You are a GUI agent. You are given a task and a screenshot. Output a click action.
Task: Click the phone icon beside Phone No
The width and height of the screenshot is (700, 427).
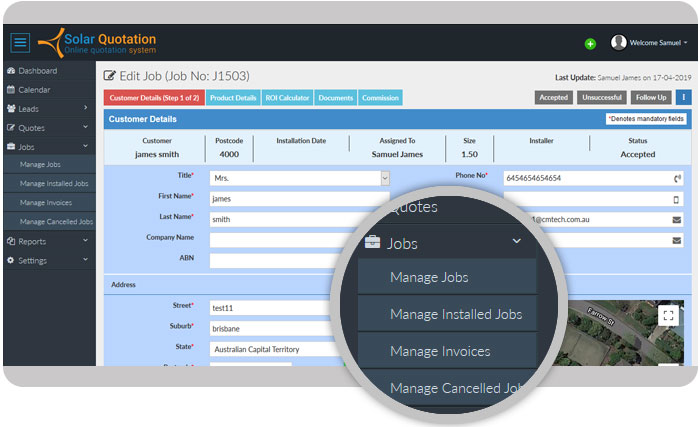click(677, 179)
